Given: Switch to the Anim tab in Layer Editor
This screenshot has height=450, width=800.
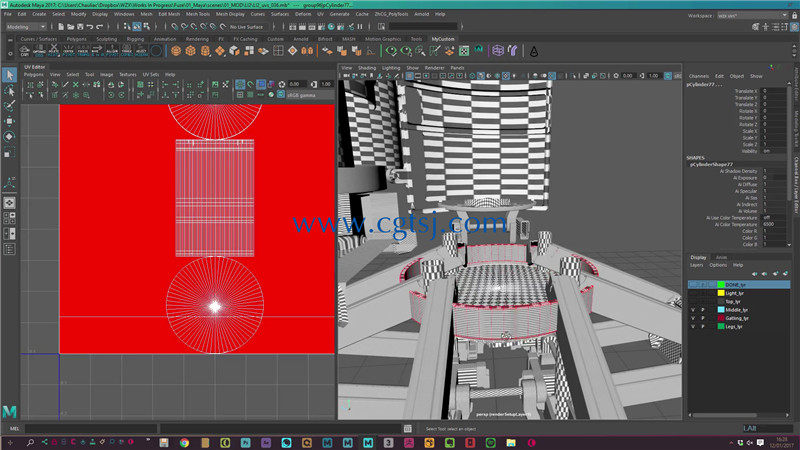Looking at the screenshot, I should click(x=721, y=257).
